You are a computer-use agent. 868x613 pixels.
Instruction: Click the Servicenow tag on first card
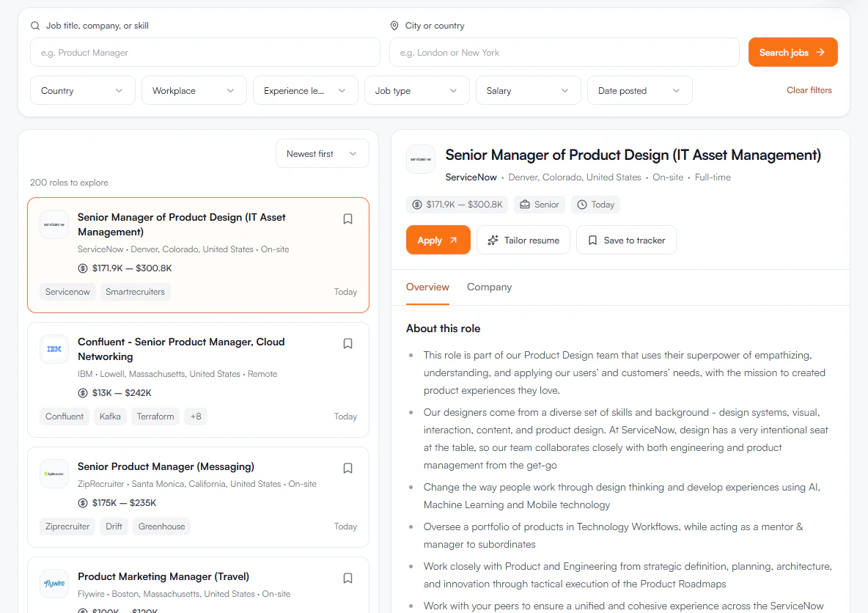[x=67, y=292]
